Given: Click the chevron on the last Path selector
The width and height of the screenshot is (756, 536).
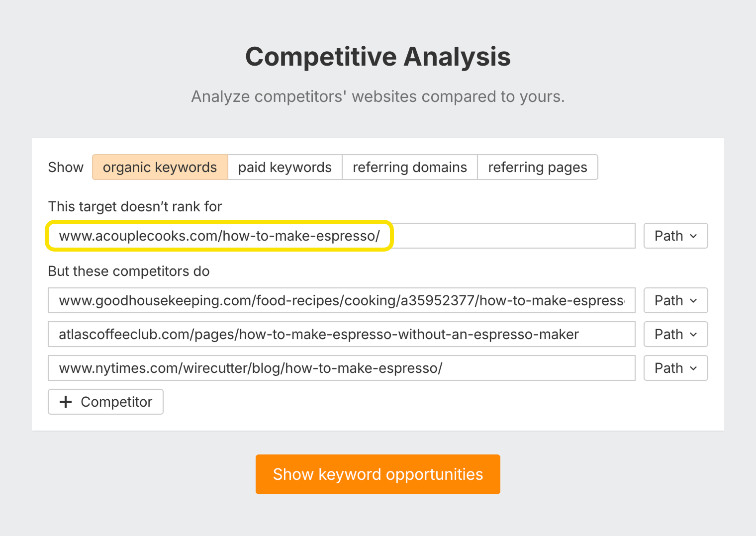Looking at the screenshot, I should tap(693, 368).
